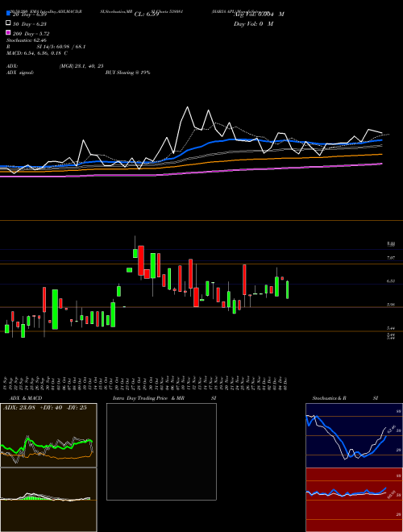Click the blue 20 Day legend swatch
Image resolution: width=403 pixels, height=532 pixels.
8,14
